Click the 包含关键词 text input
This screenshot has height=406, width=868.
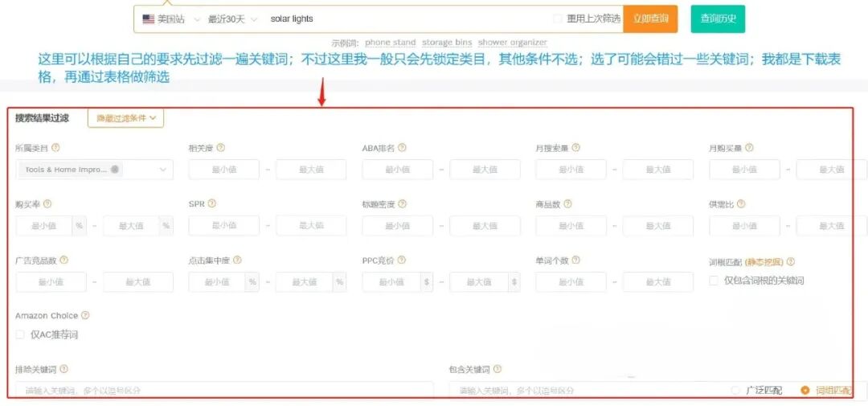587,391
